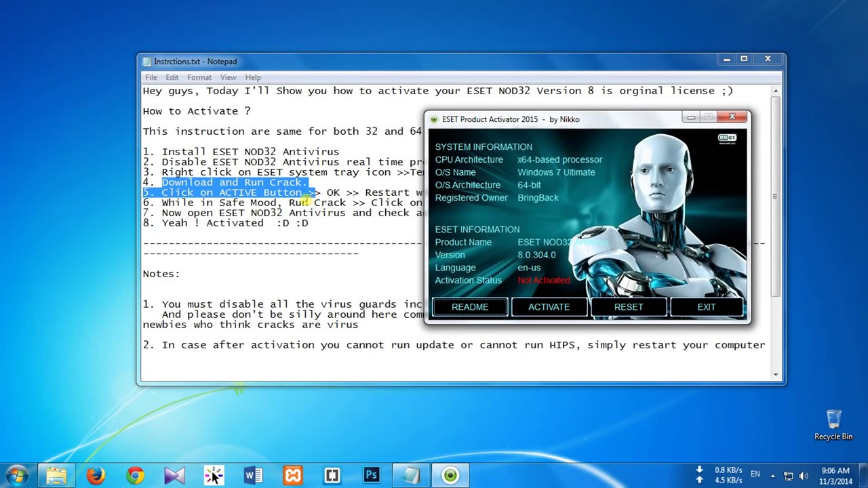Click 'Windows 7 Ultimate' OS name value
Viewport: 868px width, 488px height.
coord(556,172)
